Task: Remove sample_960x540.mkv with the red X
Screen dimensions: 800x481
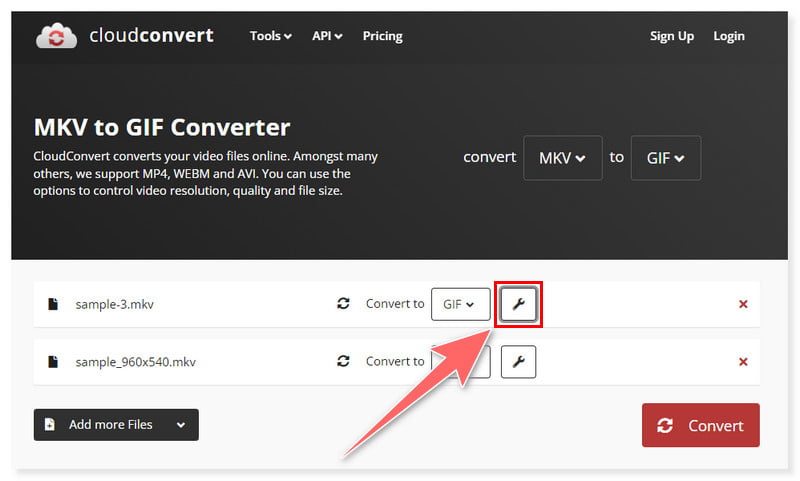Action: click(x=743, y=362)
